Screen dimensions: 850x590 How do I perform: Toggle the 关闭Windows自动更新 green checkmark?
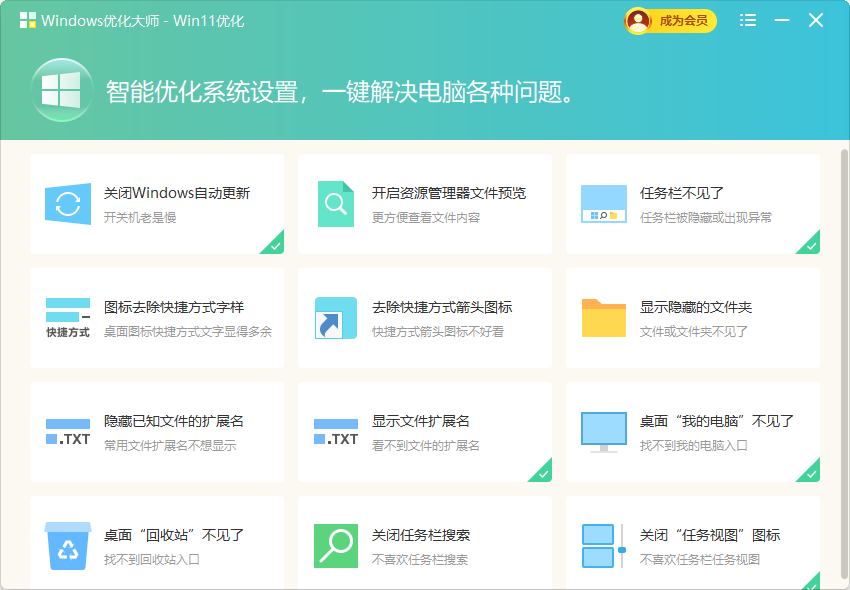point(274,244)
